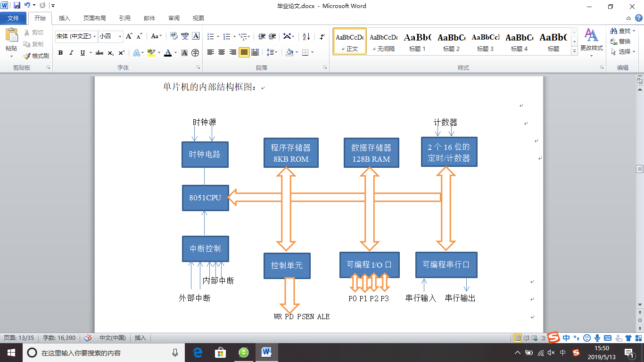The width and height of the screenshot is (644, 362).
Task: Apply the text highlight color marker
Action: pyautogui.click(x=151, y=53)
